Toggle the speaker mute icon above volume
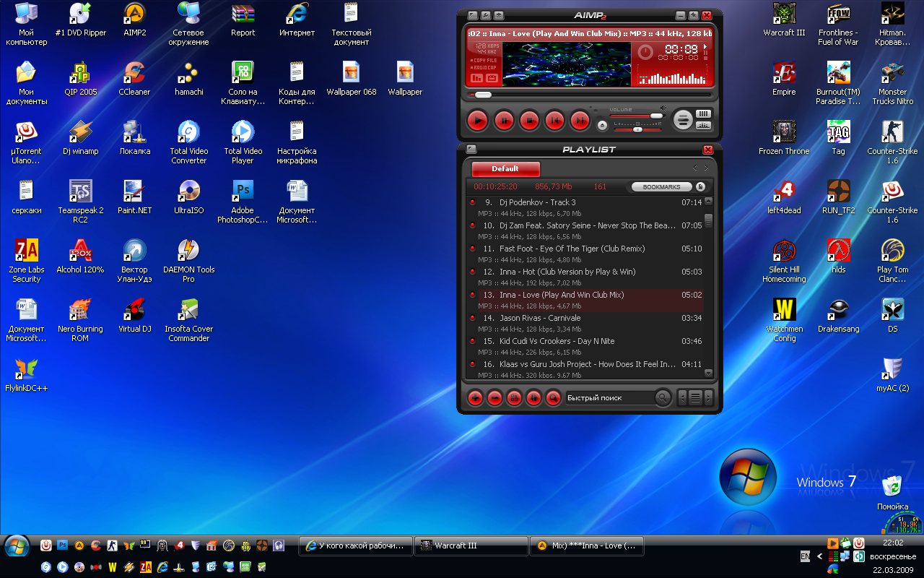The height and width of the screenshot is (578, 924). pos(663,108)
